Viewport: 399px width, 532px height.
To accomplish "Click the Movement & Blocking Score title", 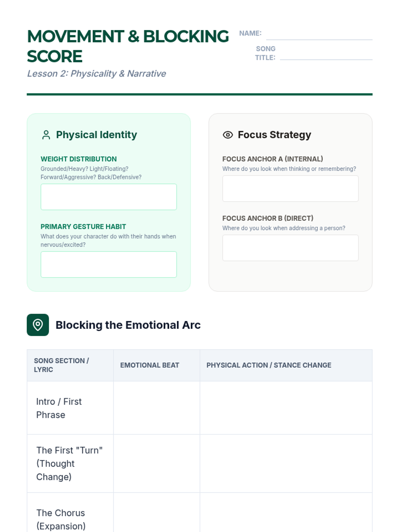I will 128,46.
